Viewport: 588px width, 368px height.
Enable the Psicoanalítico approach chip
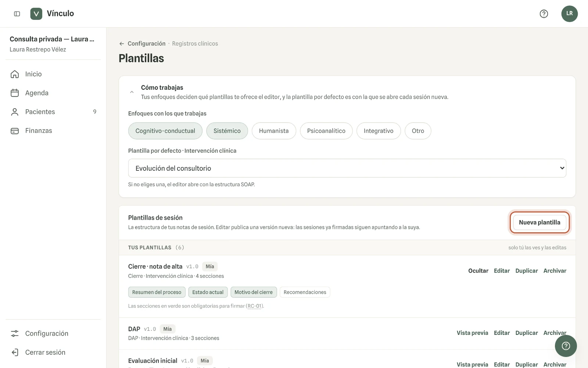coord(326,131)
